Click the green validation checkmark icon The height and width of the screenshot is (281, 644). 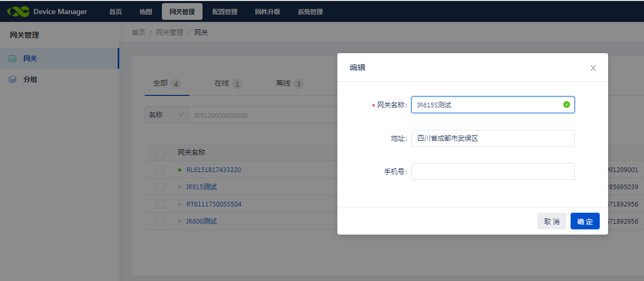pyautogui.click(x=566, y=105)
